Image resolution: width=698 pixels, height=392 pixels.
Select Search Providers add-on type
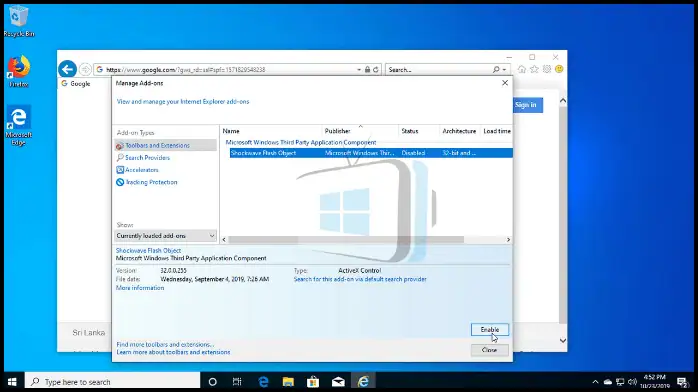147,158
